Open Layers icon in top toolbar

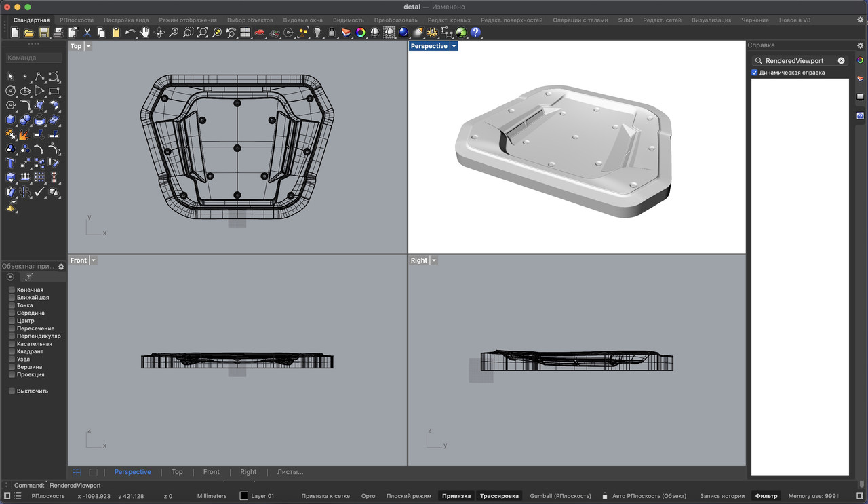[346, 33]
